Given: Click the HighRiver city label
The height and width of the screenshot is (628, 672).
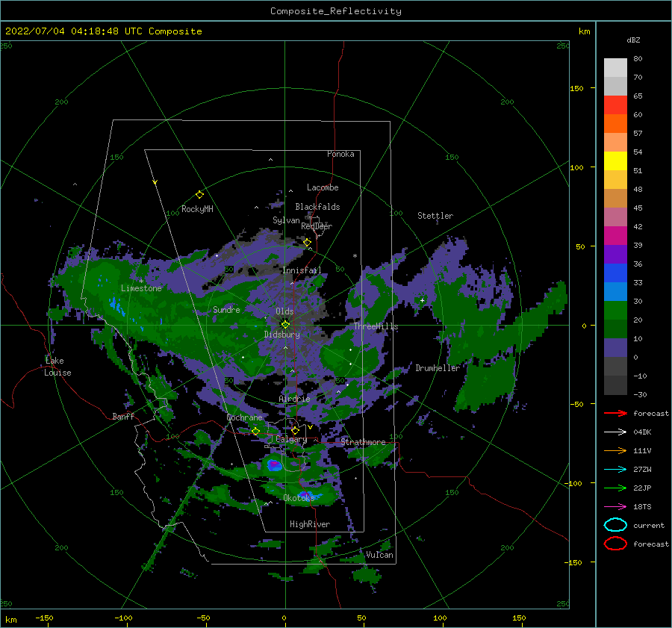Looking at the screenshot, I should pos(310,524).
